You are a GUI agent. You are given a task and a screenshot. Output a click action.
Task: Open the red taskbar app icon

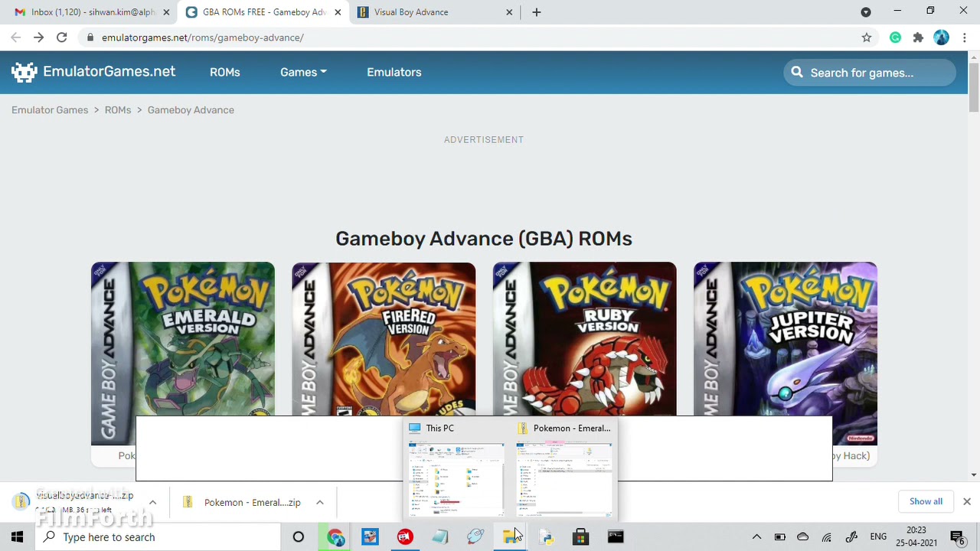[405, 537]
